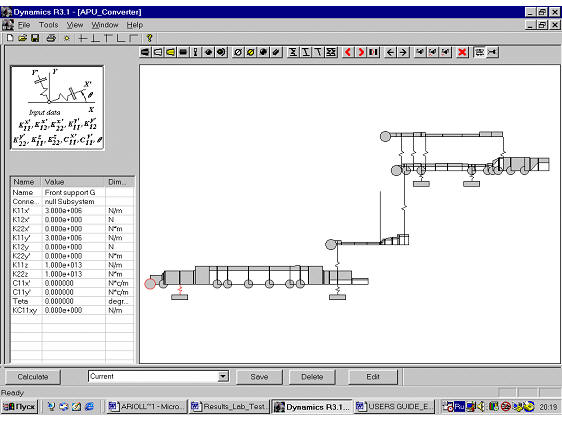Click the support input data diagram thumbnail
Viewport: 562px width, 422px height.
(57, 108)
